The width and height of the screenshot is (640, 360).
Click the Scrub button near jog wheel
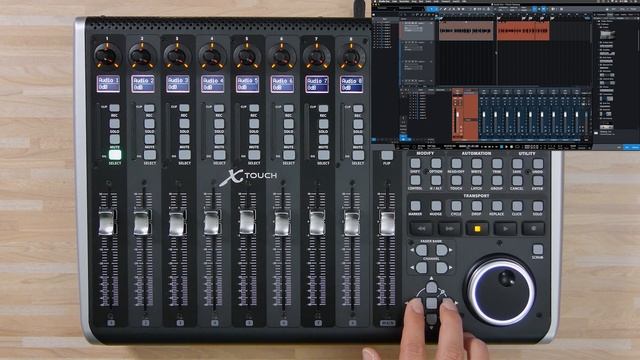538,249
